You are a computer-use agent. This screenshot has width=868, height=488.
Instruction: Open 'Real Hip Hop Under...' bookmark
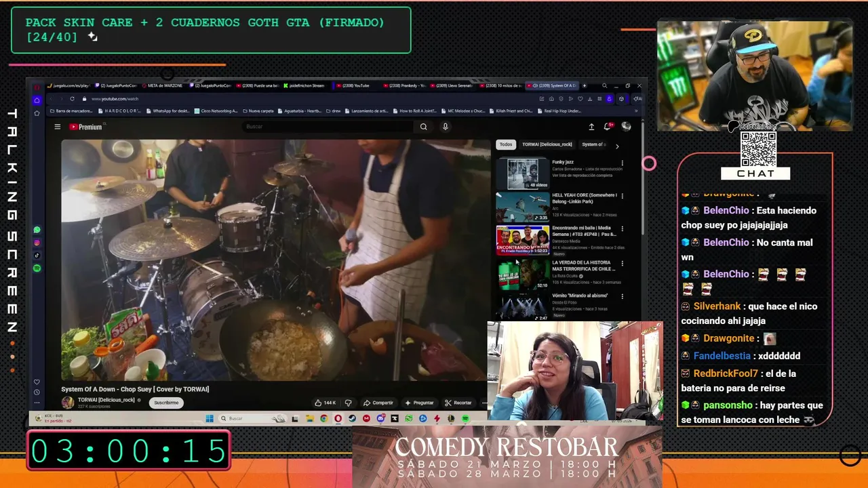click(559, 110)
